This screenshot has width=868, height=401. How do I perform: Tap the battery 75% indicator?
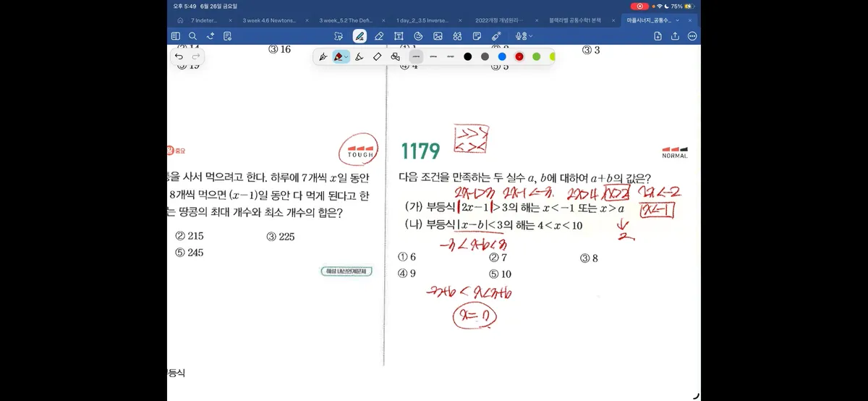(681, 6)
